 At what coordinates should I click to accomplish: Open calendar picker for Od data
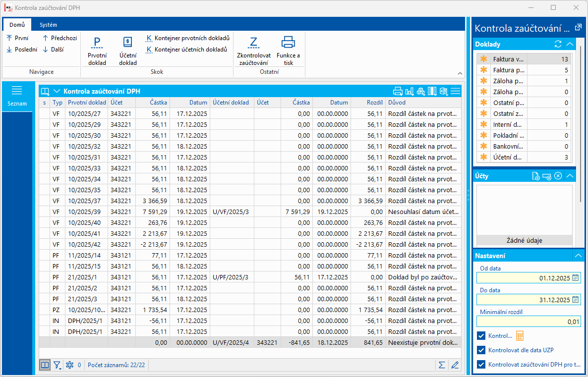(575, 278)
